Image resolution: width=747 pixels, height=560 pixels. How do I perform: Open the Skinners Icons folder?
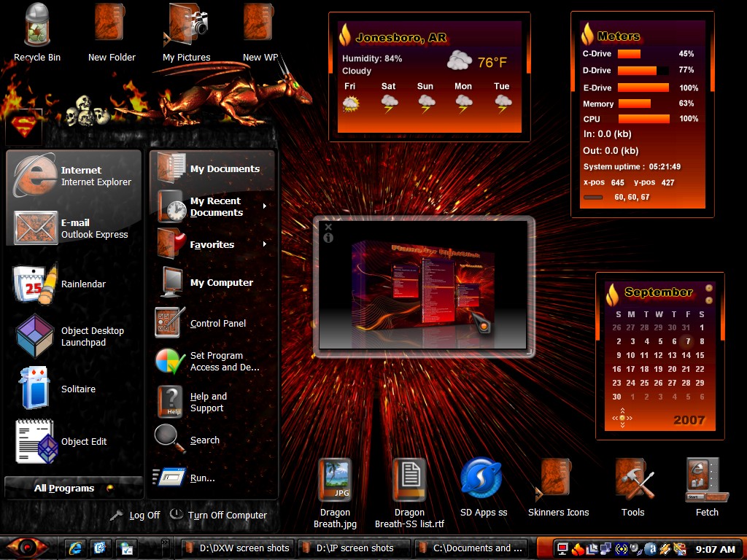pos(558,488)
